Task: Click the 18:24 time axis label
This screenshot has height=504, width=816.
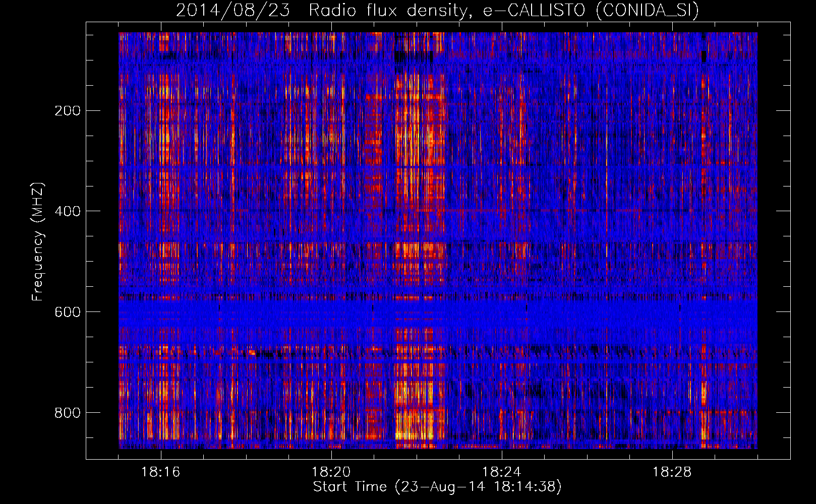Action: tap(502, 472)
